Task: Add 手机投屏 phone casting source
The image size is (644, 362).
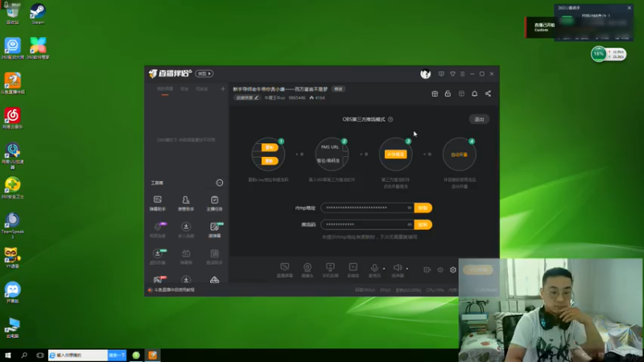Action: pos(330,270)
